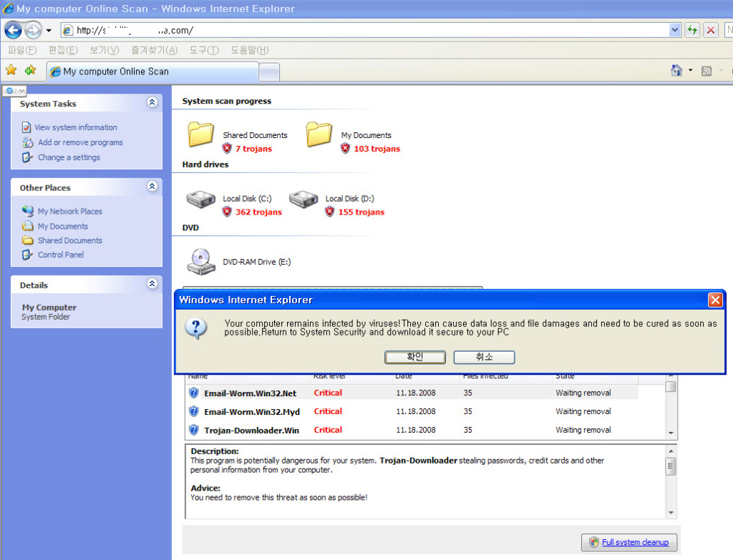Screen dimensions: 733x560
Task: Close the Windows Internet Explorer dialog
Action: click(715, 300)
